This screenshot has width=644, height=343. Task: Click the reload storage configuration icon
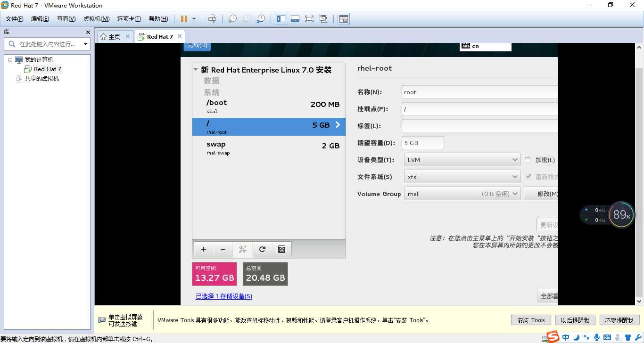(262, 249)
